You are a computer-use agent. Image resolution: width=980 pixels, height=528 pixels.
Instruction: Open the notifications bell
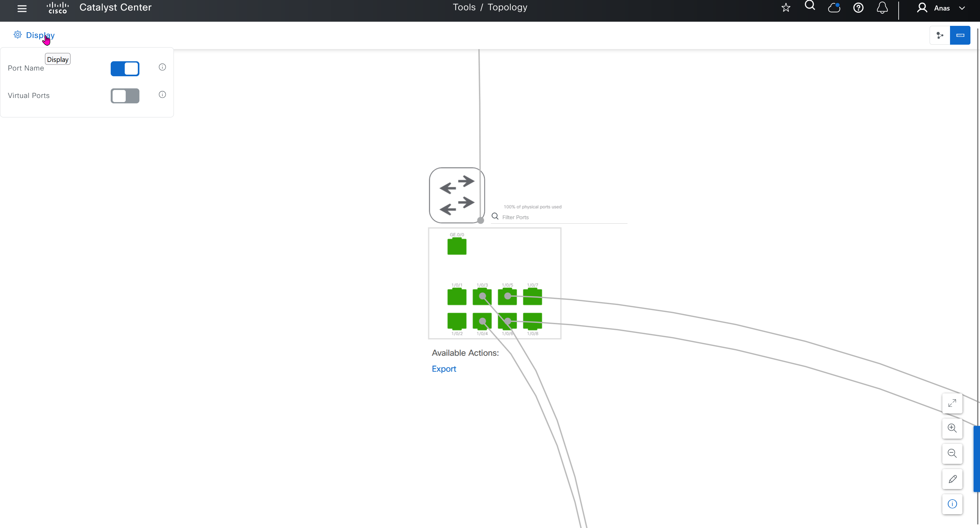882,8
